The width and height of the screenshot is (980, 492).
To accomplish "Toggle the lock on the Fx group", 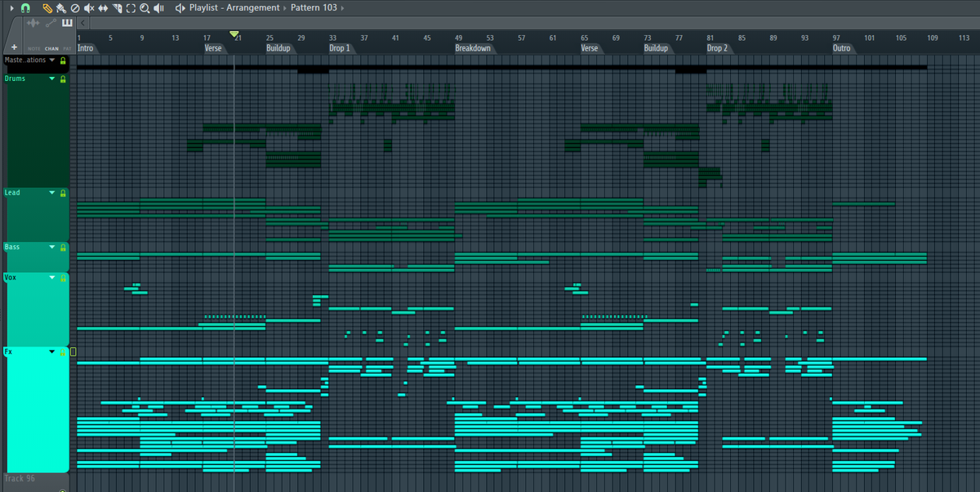I will [x=63, y=352].
